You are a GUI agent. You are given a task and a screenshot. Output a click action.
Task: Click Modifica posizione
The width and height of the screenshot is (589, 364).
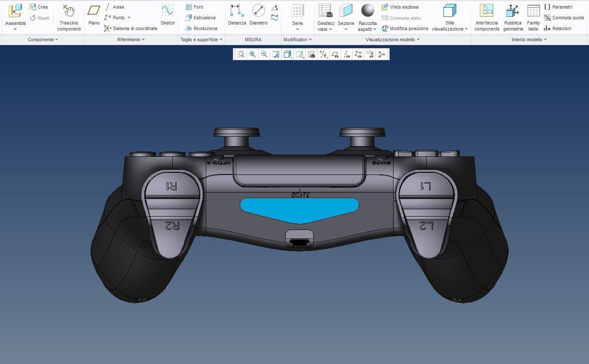[405, 28]
